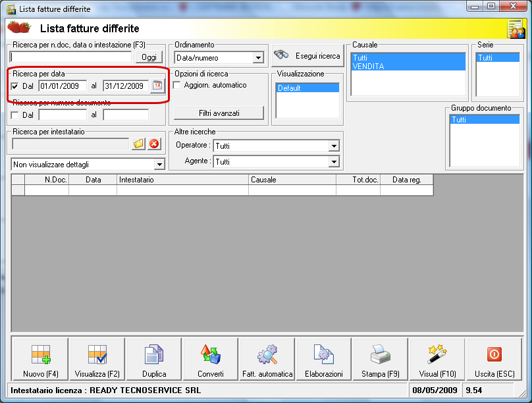Click Esegui ricerca binoculars button
Screen dimensions: 532x403
pyautogui.click(x=307, y=56)
